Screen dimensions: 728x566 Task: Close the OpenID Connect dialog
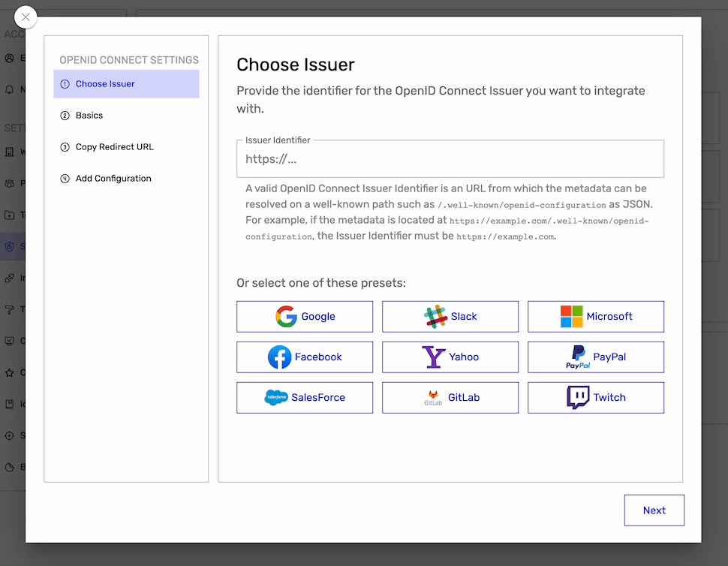[x=26, y=17]
